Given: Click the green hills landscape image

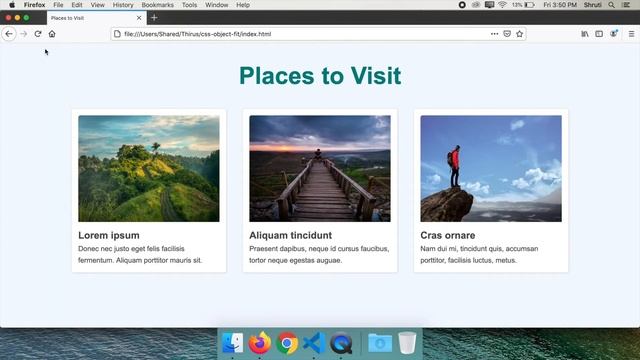Looking at the screenshot, I should click(x=149, y=169).
